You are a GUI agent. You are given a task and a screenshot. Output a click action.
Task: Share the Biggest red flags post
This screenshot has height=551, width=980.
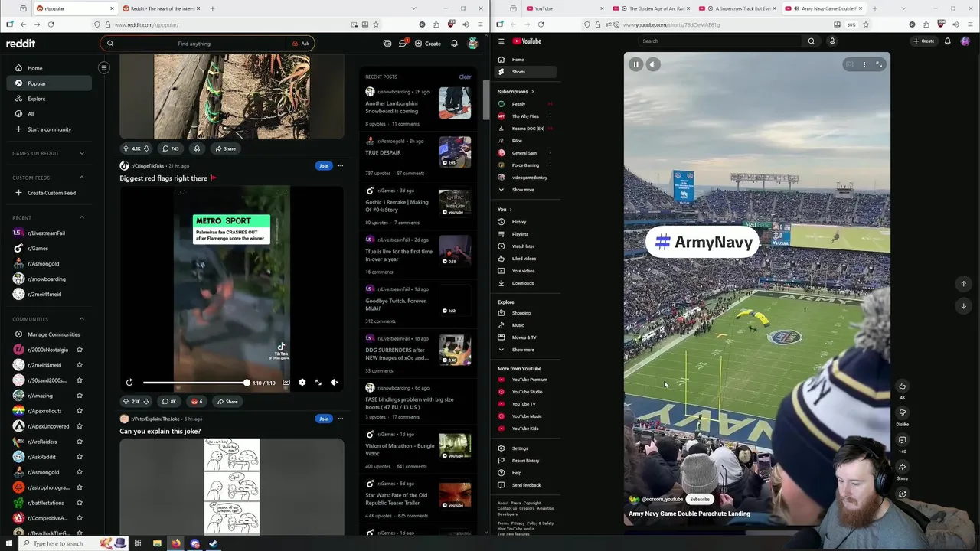tap(227, 401)
